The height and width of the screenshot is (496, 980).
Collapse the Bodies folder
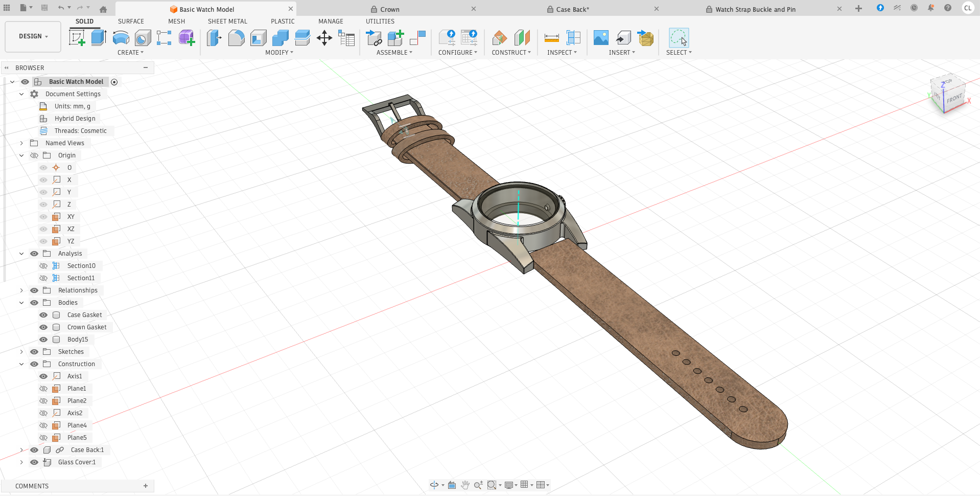[x=21, y=303]
